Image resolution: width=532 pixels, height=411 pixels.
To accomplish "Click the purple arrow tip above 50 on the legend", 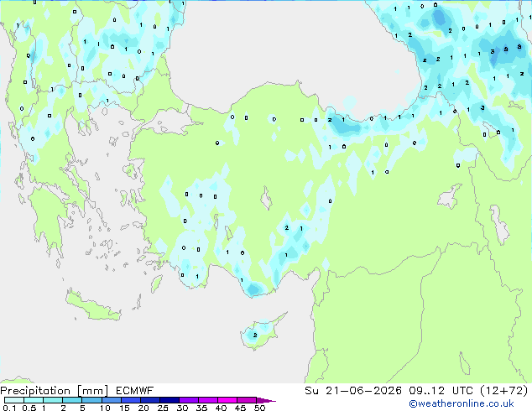I will [x=266, y=400].
